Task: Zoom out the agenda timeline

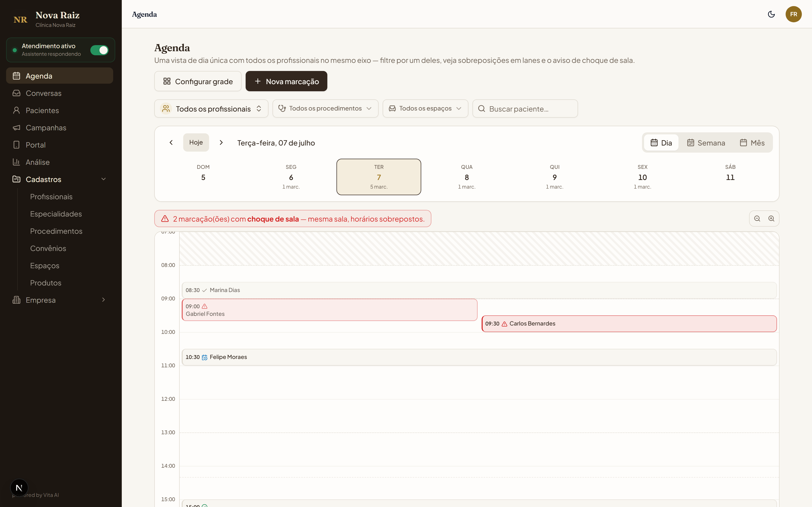Action: pos(757,219)
